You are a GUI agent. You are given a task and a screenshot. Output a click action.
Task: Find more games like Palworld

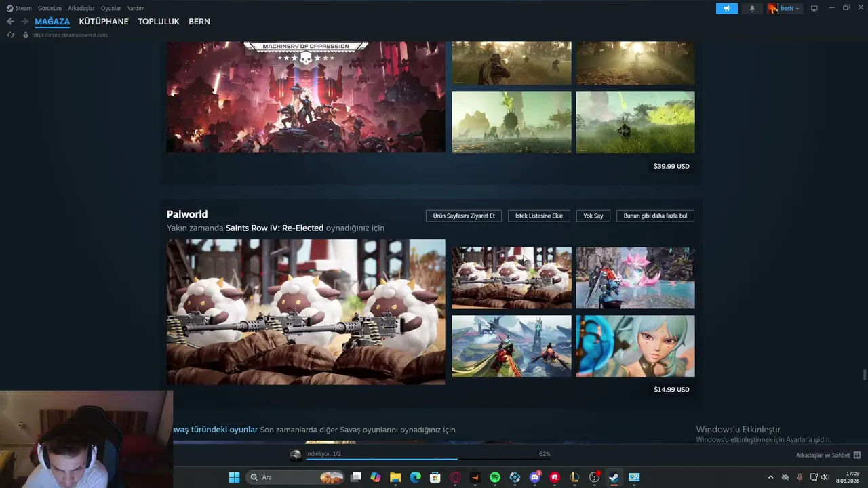(655, 216)
